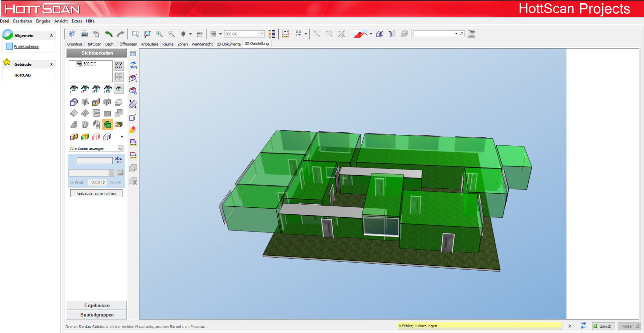The height and width of the screenshot is (333, 644).
Task: Toggle the Z zones cube visibility
Action: 107,137
